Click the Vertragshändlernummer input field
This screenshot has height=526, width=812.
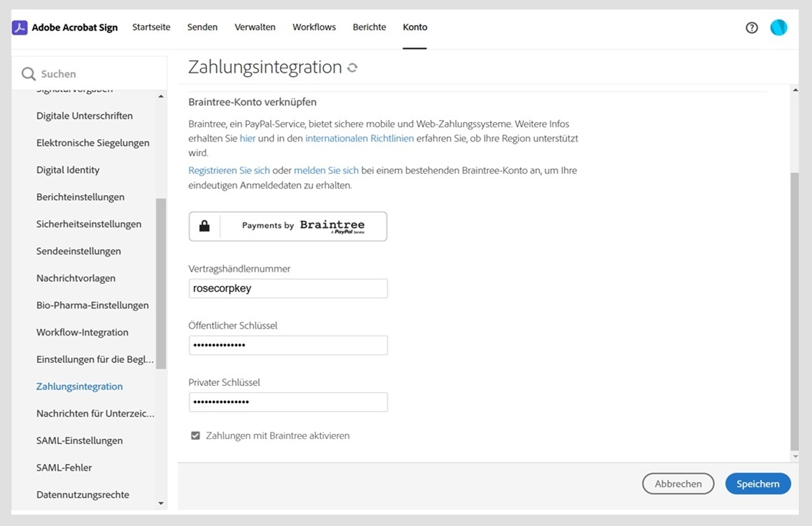point(287,288)
